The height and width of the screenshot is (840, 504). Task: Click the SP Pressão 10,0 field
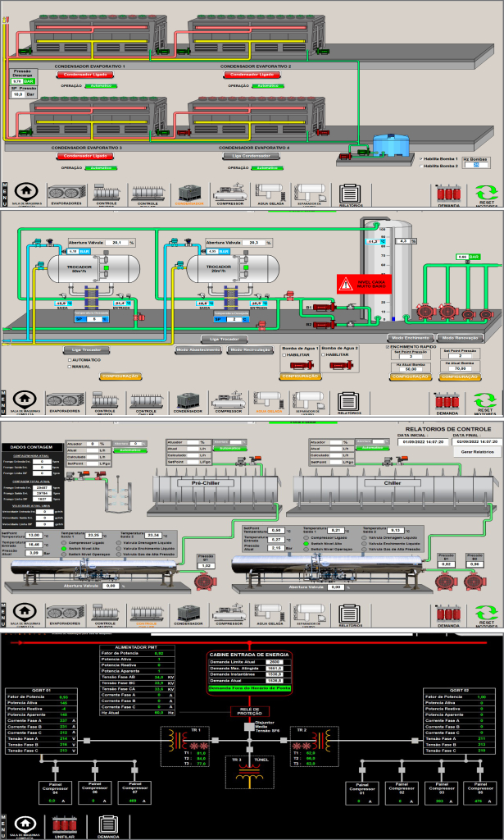tap(17, 94)
